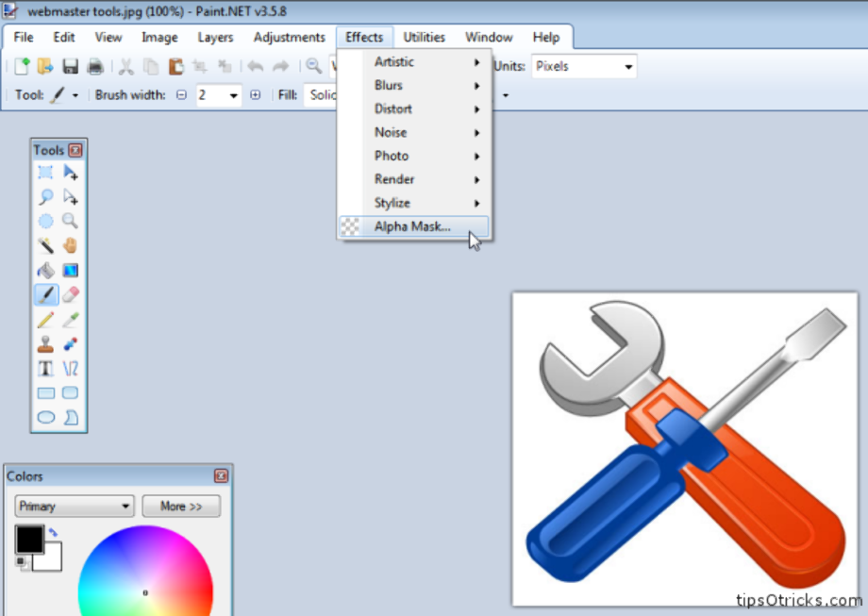Click Alpha Mask in Effects menu
Viewport: 868px width, 616px height.
click(412, 226)
